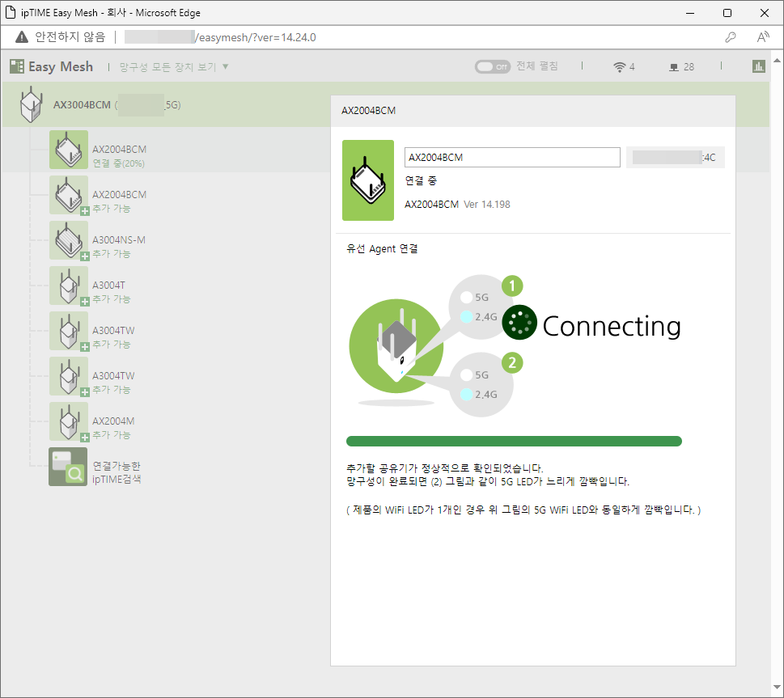Image resolution: width=784 pixels, height=698 pixels.
Task: Click the AX2004BCM device name input field
Action: coord(512,158)
